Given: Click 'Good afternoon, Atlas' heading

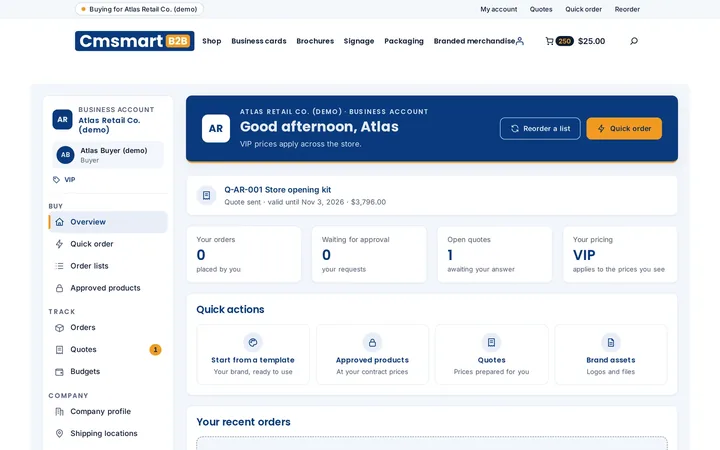Looking at the screenshot, I should (x=319, y=127).
